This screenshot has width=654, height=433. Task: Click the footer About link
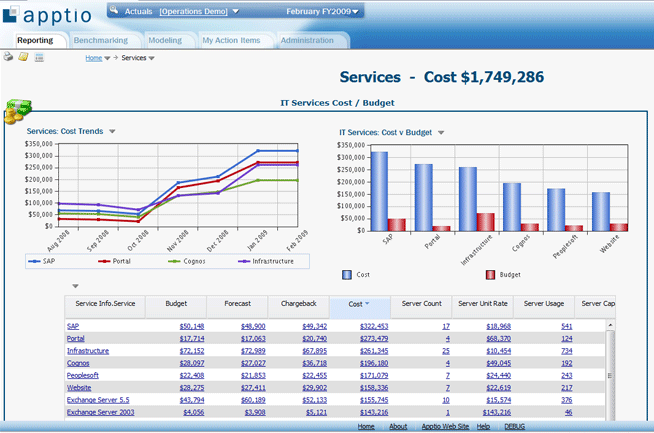pyautogui.click(x=398, y=426)
